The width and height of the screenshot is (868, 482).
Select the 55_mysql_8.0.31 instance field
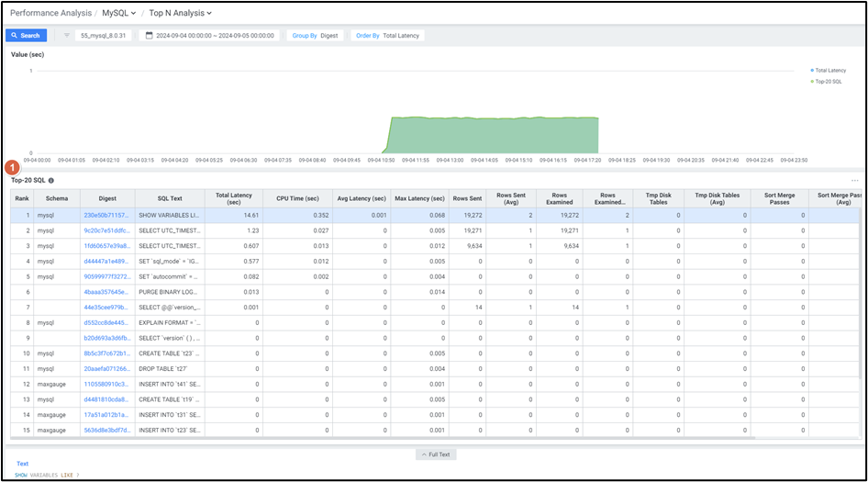point(104,36)
